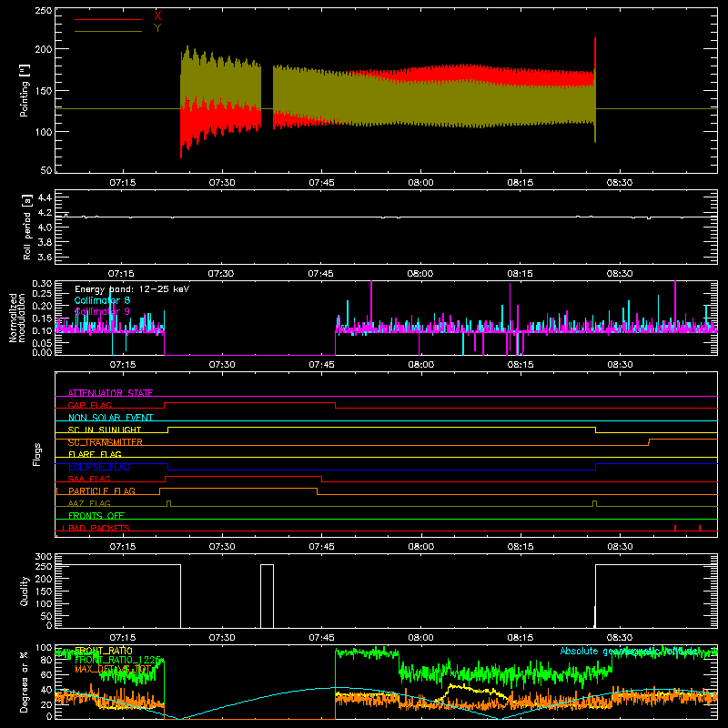Click the 07:30 label under Flags plot

[222, 547]
